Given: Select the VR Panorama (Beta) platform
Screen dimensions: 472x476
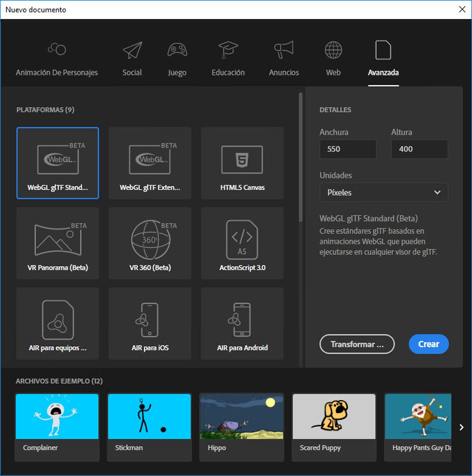Looking at the screenshot, I should pyautogui.click(x=57, y=243).
